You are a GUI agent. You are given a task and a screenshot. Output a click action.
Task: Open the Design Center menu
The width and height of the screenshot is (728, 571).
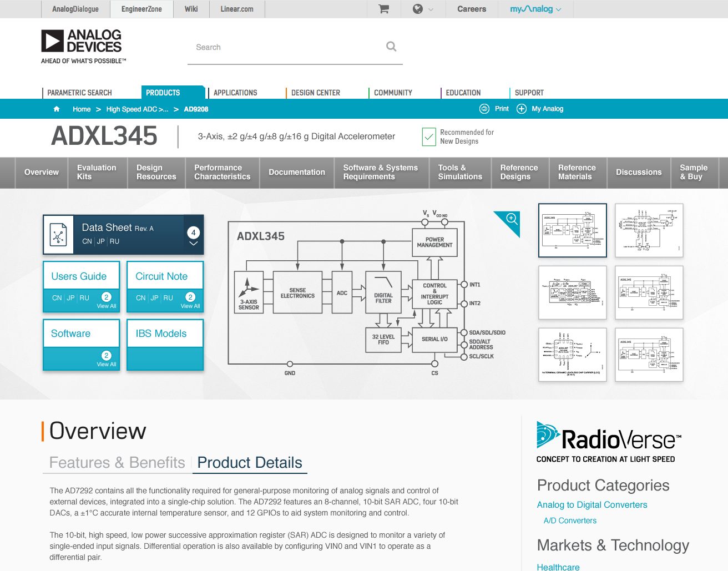[316, 93]
